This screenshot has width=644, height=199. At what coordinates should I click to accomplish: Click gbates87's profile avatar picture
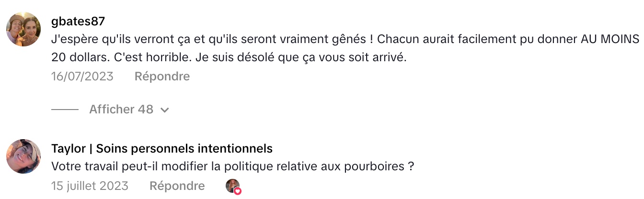(x=23, y=29)
